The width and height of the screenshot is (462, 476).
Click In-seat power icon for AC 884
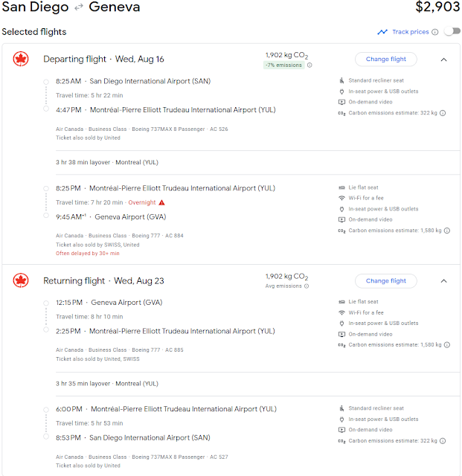341,209
